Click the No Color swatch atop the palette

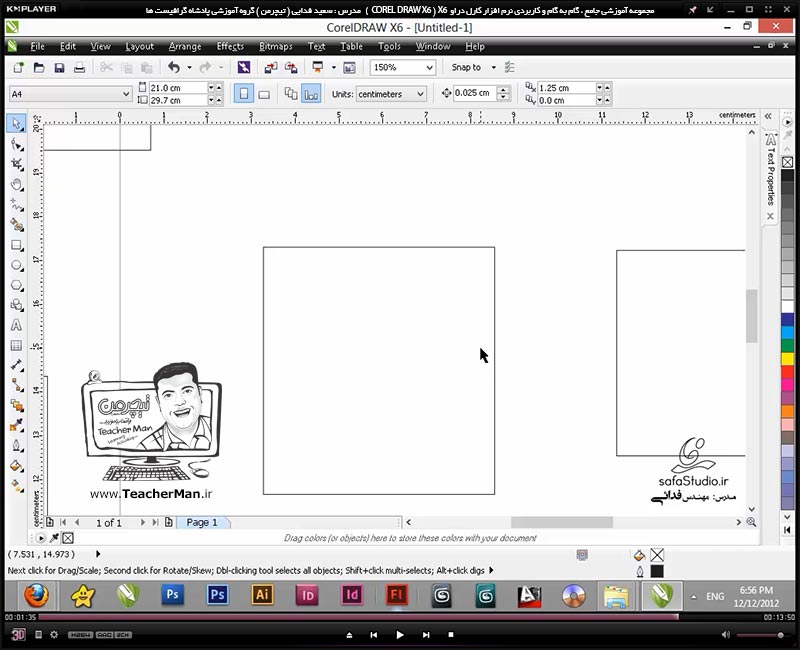[787, 162]
